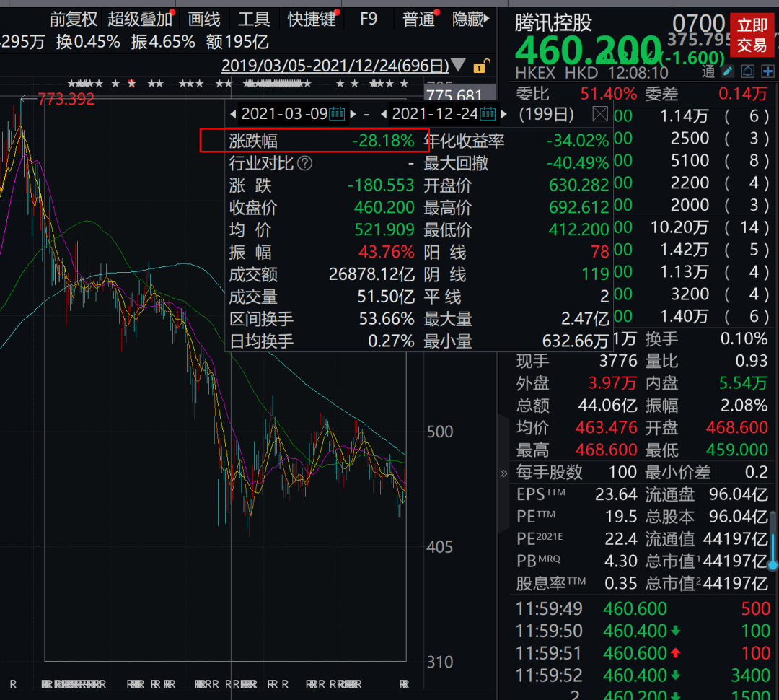Viewport: 779px width, 700px height.
Task: Click the 股息率 0.35 value
Action: [620, 583]
